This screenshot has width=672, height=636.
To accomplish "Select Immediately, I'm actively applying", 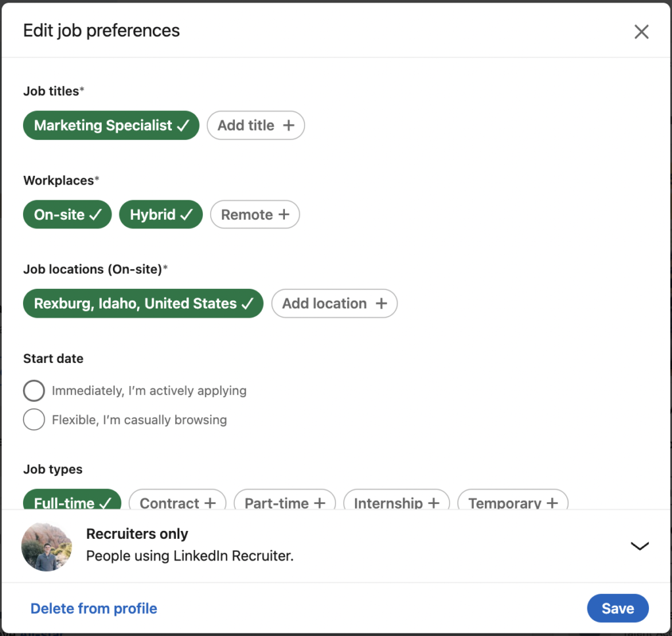I will [34, 391].
